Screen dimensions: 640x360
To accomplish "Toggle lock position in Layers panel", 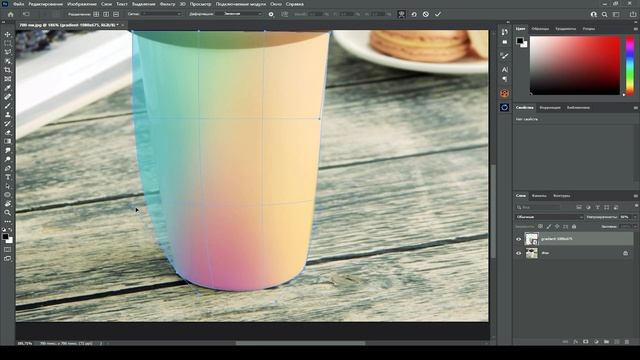I will [x=557, y=226].
